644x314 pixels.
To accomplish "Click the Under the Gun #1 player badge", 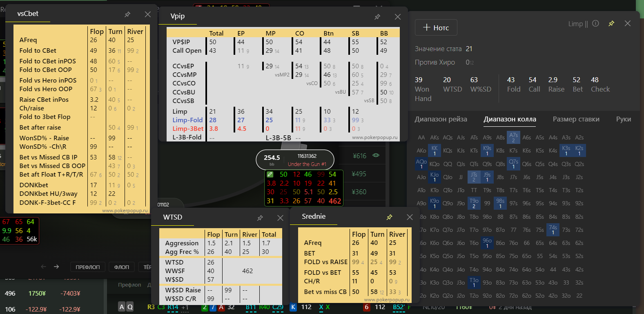I will point(295,159).
